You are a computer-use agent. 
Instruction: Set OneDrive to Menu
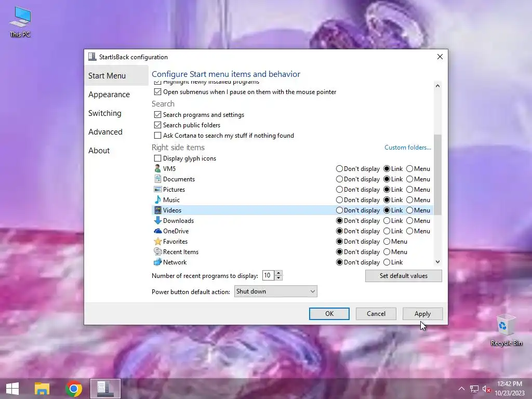(409, 231)
